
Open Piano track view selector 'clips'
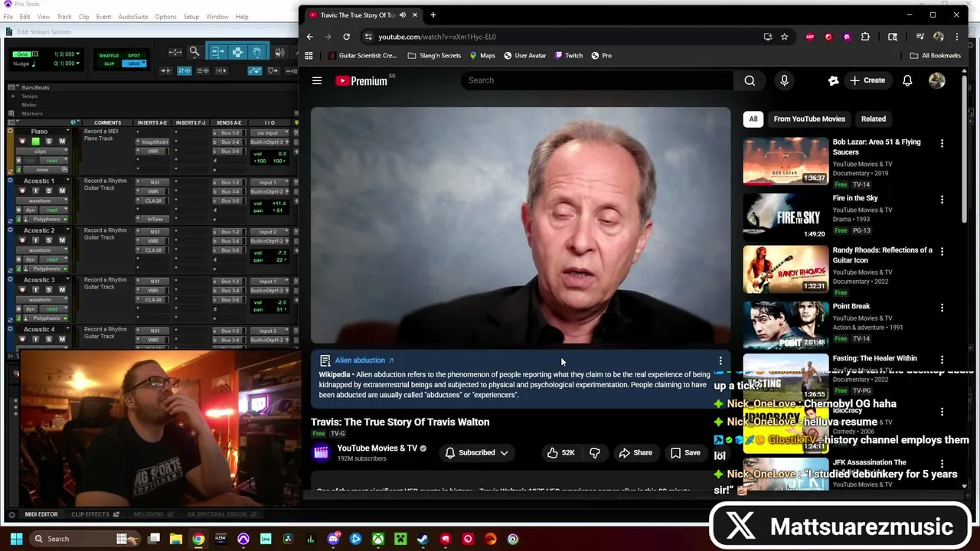coord(42,152)
